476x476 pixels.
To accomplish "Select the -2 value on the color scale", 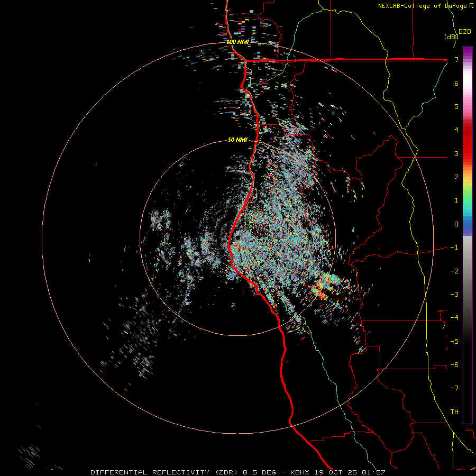I will tap(454, 271).
